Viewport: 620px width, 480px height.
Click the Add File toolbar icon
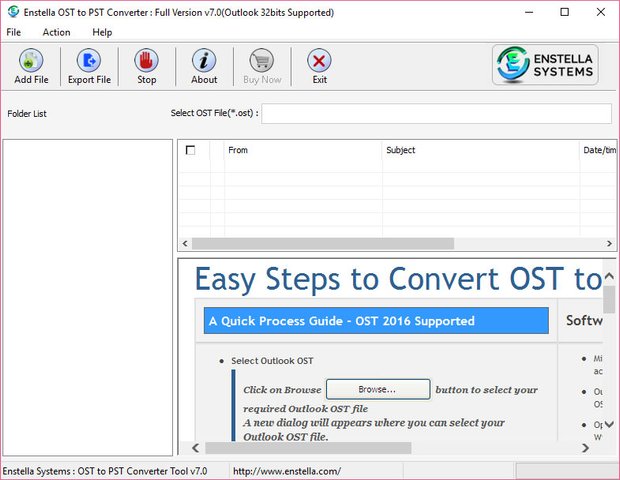31,60
